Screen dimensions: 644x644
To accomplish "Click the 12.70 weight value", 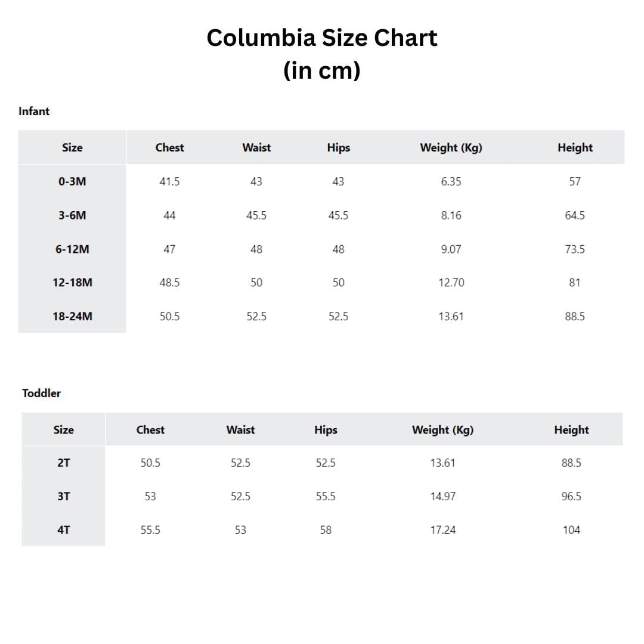I will click(x=451, y=283).
